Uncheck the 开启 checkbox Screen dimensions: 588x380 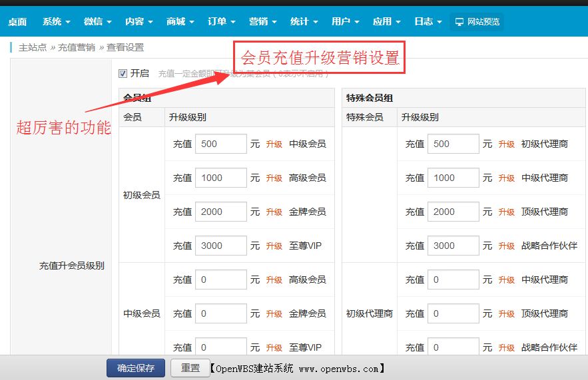pyautogui.click(x=123, y=73)
